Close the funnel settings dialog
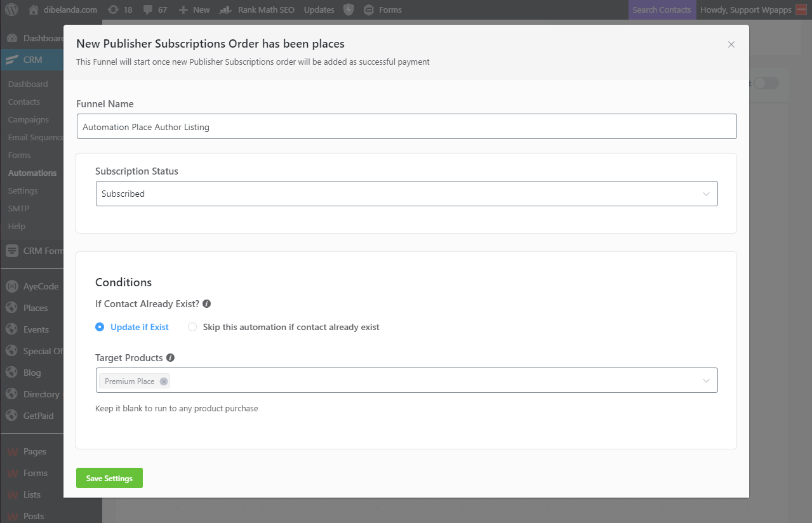 731,44
